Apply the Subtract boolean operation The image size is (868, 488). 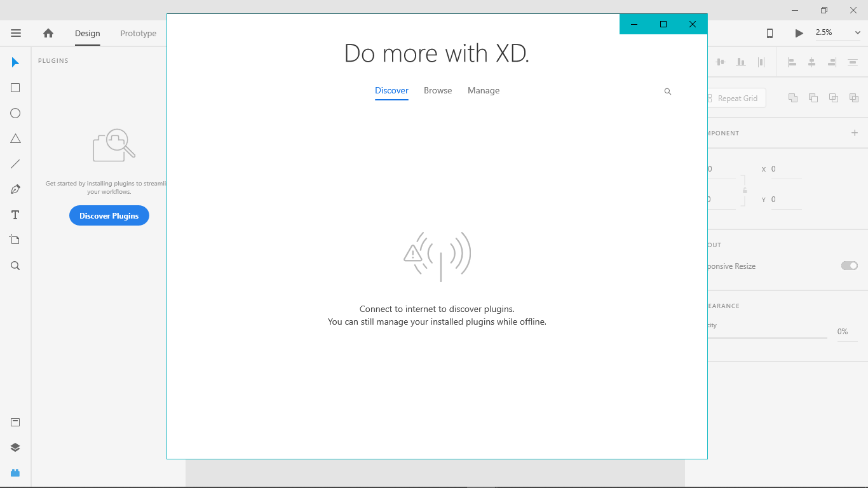point(813,98)
